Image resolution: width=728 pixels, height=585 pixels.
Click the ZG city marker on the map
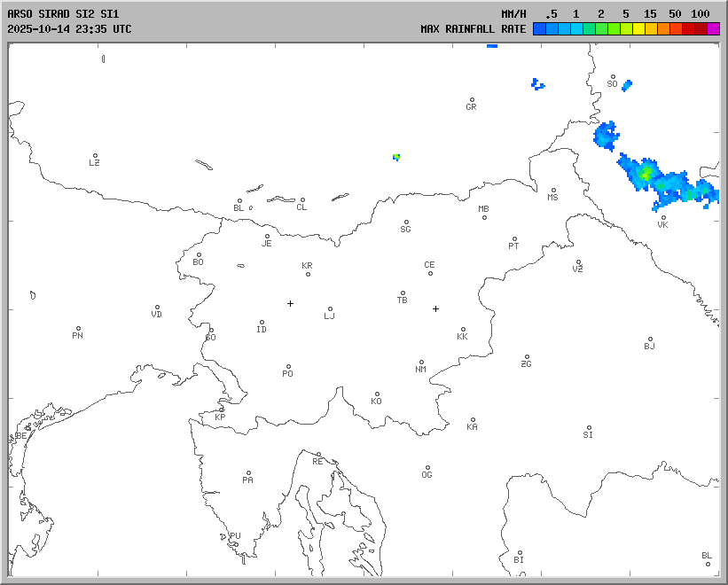(x=527, y=357)
